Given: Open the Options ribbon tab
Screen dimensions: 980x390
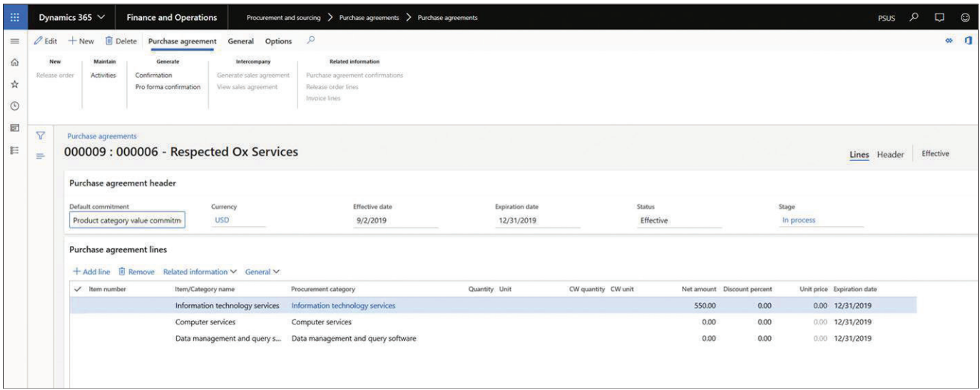Looking at the screenshot, I should [278, 41].
